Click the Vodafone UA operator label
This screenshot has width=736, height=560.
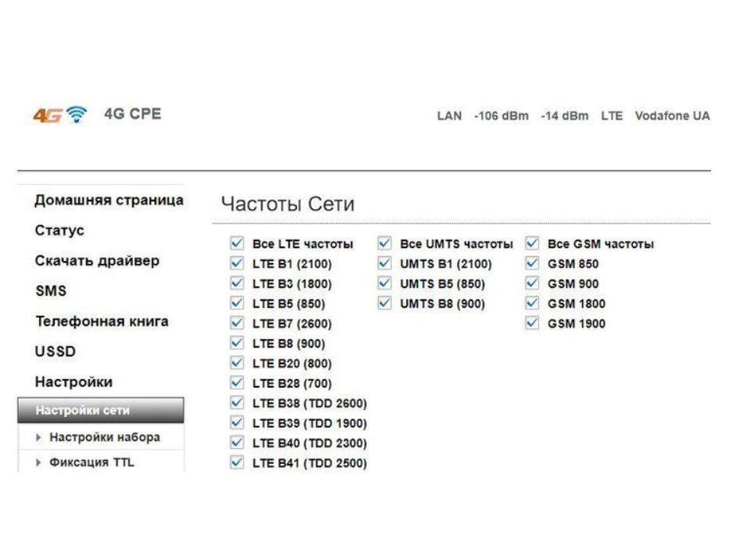click(672, 116)
